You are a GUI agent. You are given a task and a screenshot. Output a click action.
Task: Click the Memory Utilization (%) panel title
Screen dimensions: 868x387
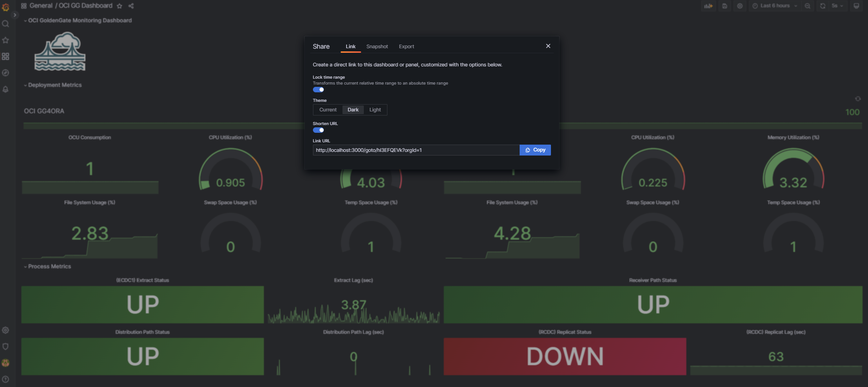pos(794,137)
